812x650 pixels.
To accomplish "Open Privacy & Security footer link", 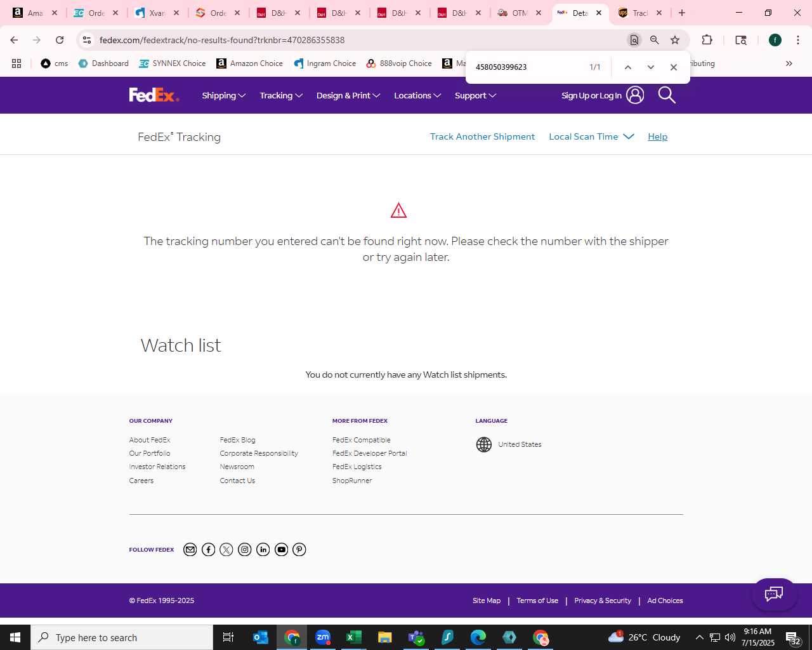I will click(603, 600).
